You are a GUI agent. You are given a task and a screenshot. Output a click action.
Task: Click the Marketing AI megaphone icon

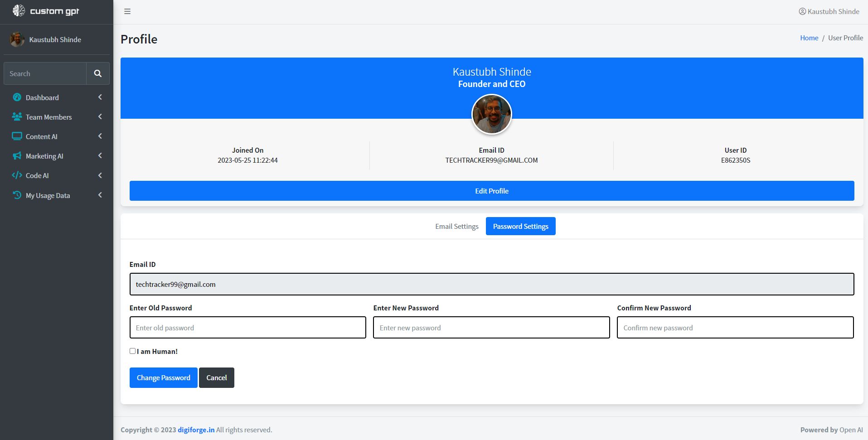click(17, 155)
